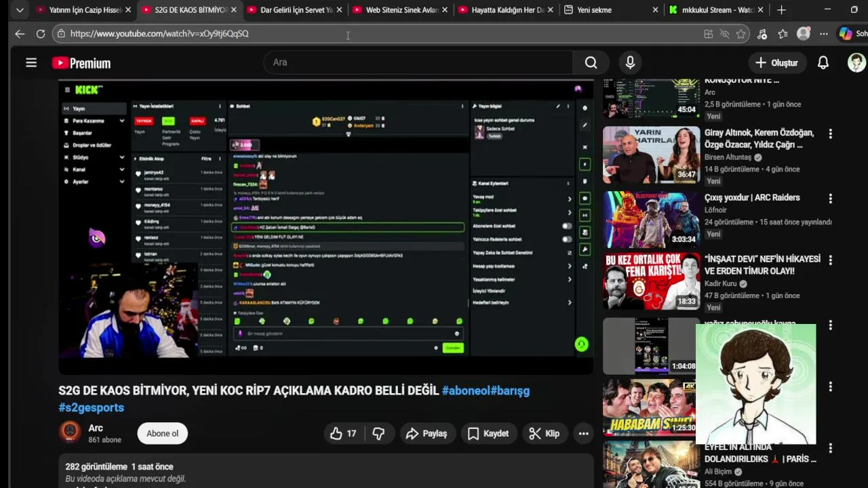Open Edge settings and more menu
Image resolution: width=868 pixels, height=488 pixels.
(x=823, y=34)
